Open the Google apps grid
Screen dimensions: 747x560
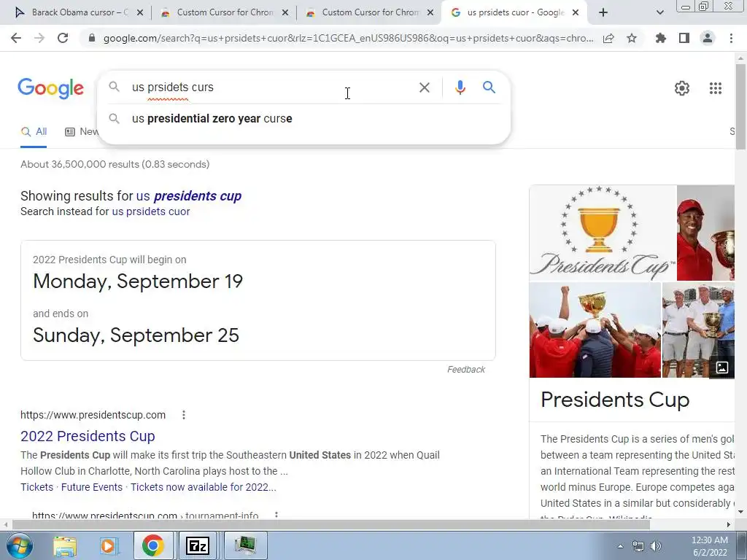(715, 88)
